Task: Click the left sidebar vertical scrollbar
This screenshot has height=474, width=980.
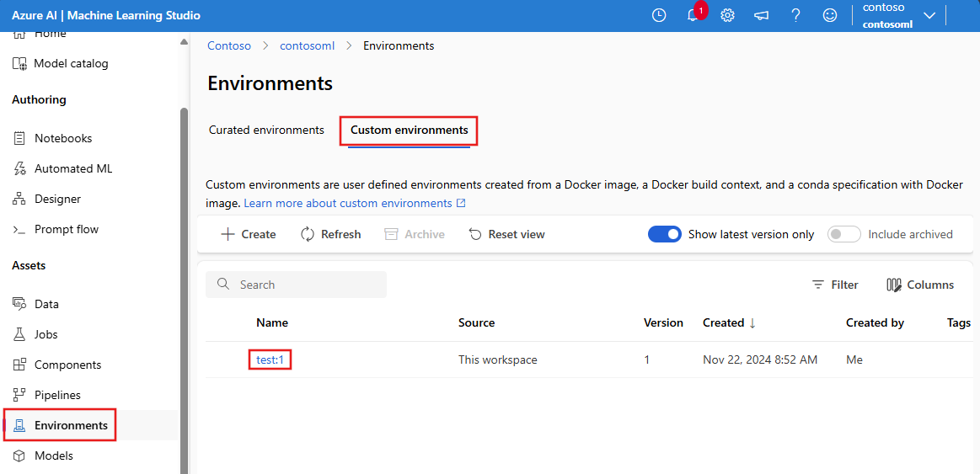Action: pos(185,286)
